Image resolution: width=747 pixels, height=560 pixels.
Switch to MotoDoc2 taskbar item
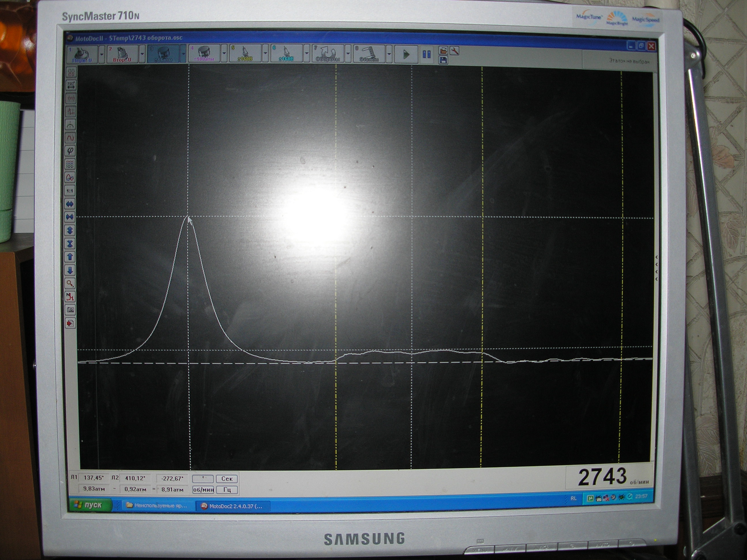click(232, 506)
